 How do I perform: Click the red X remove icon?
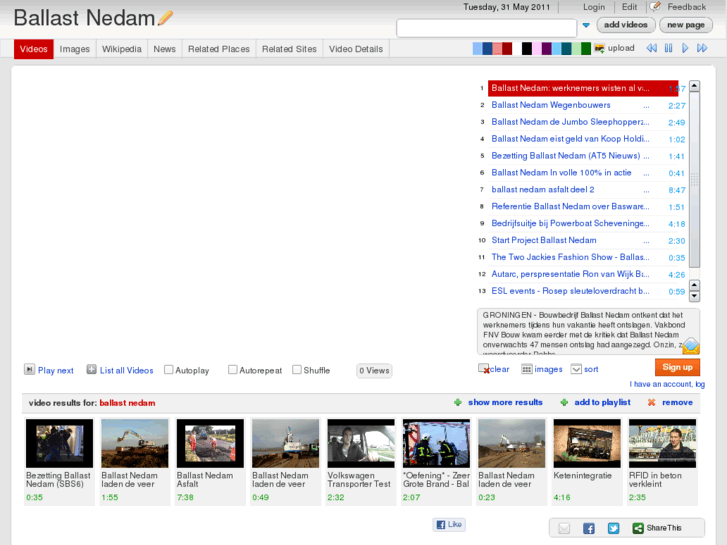(651, 402)
